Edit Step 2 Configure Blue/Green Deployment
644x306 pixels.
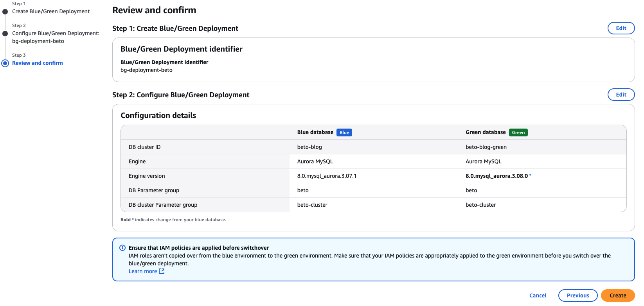point(621,95)
